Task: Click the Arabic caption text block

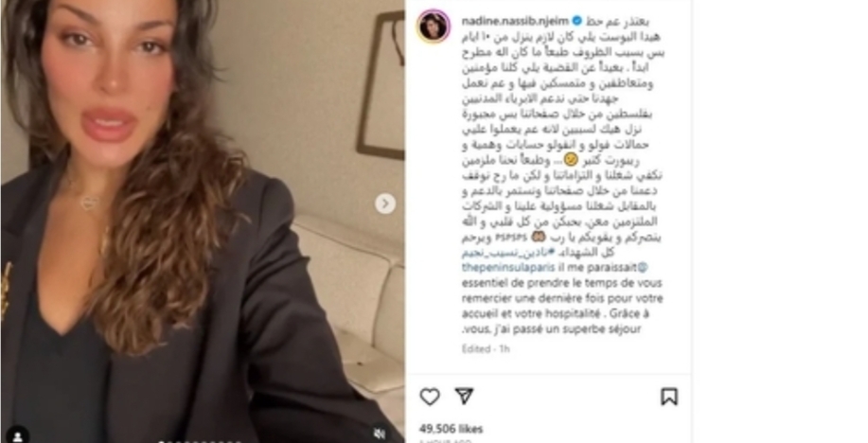Action: pyautogui.click(x=562, y=136)
